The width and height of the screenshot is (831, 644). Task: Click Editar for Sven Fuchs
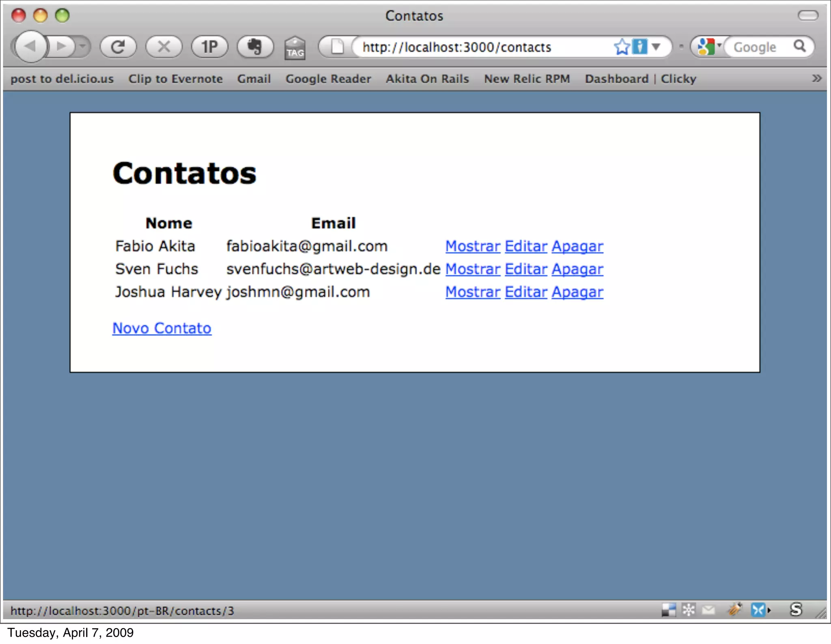coord(526,269)
